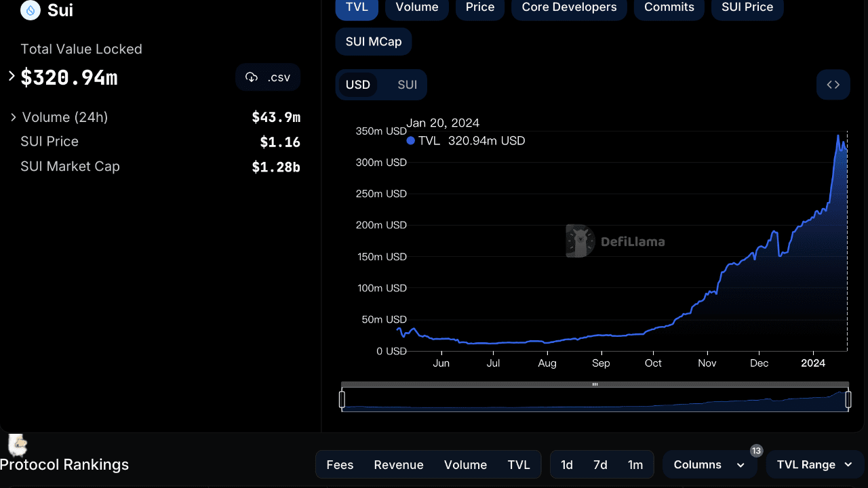Select the 1m period toggle
868x488 pixels.
click(635, 464)
